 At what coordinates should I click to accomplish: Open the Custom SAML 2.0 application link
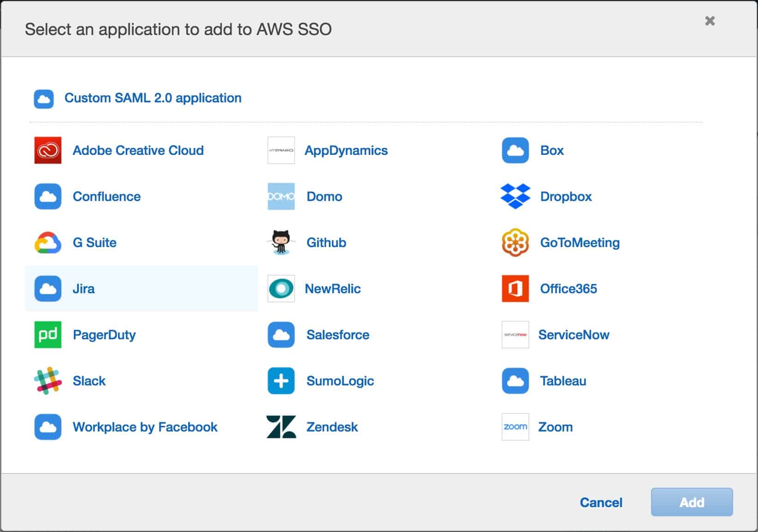coord(153,98)
